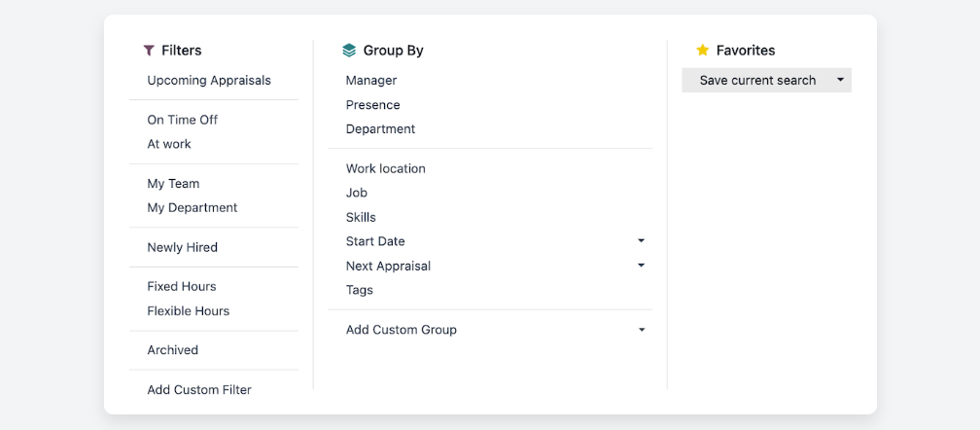The image size is (980, 430).
Task: Show Newly Hired employees filter
Action: point(183,247)
